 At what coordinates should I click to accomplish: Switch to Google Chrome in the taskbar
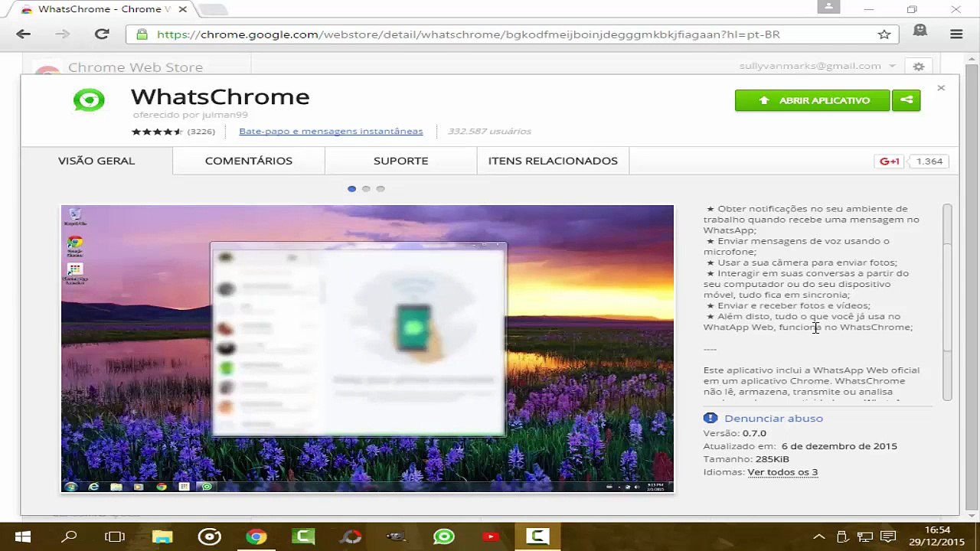point(256,536)
